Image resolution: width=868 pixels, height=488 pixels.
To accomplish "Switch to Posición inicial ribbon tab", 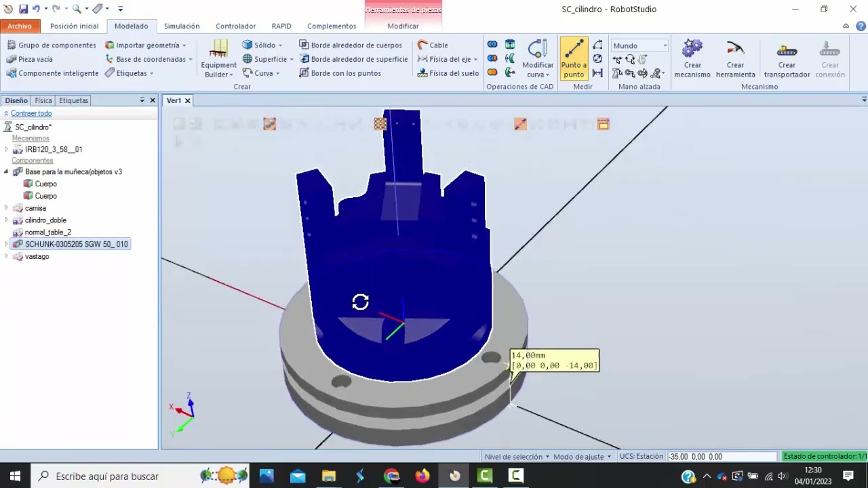I will pyautogui.click(x=74, y=26).
